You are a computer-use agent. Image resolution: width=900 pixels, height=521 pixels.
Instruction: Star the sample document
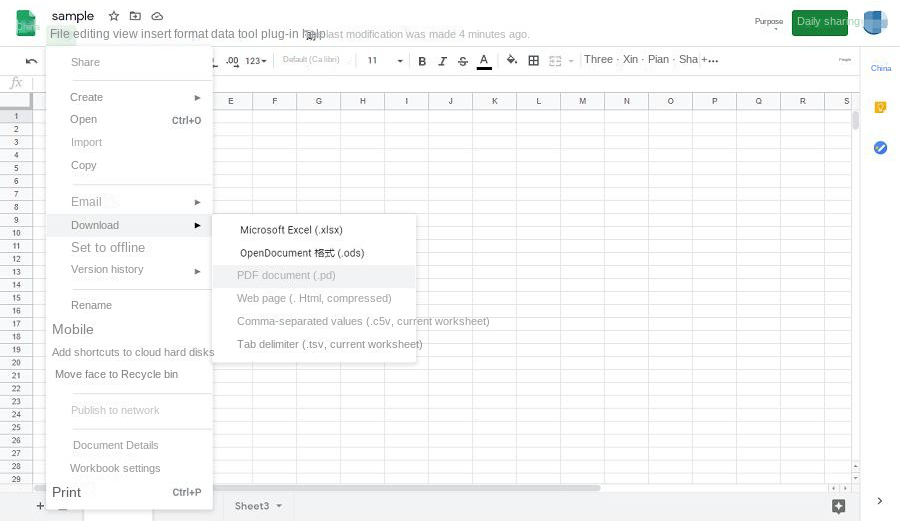coord(113,16)
